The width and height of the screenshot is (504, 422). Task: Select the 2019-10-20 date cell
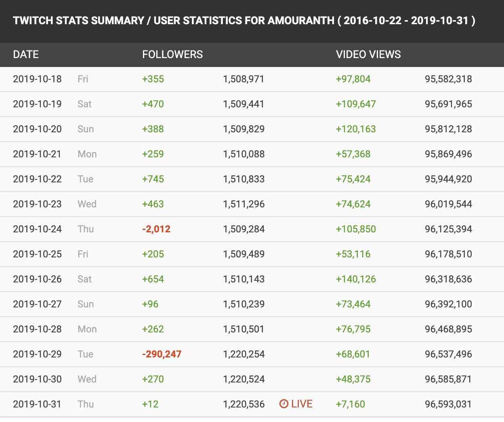click(x=37, y=129)
